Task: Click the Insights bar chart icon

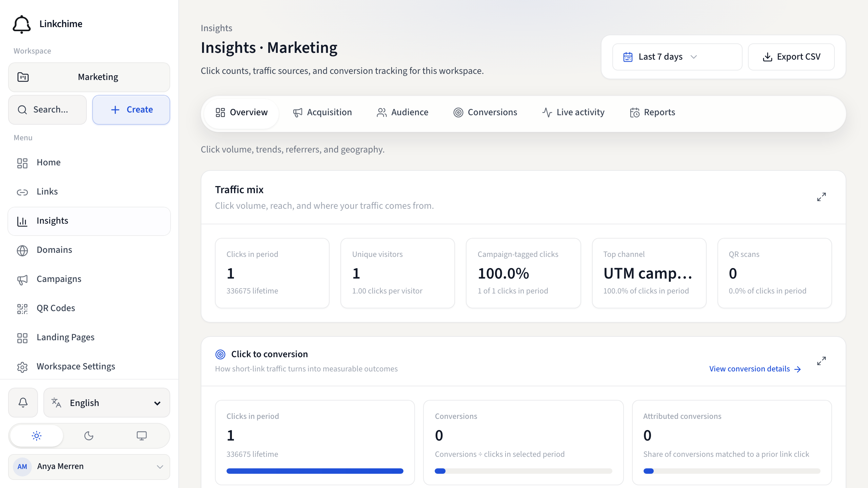Action: click(22, 221)
